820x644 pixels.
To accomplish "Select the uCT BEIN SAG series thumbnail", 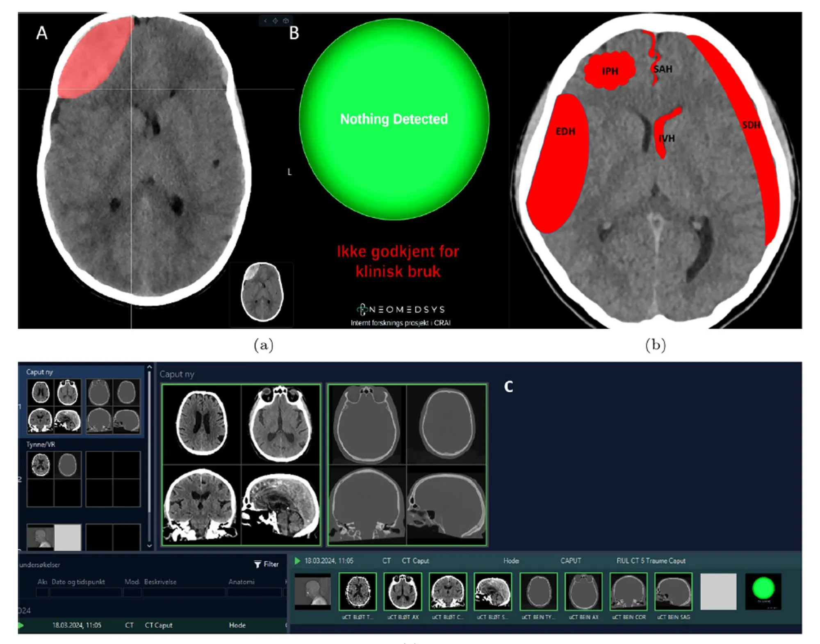I will pos(673,592).
